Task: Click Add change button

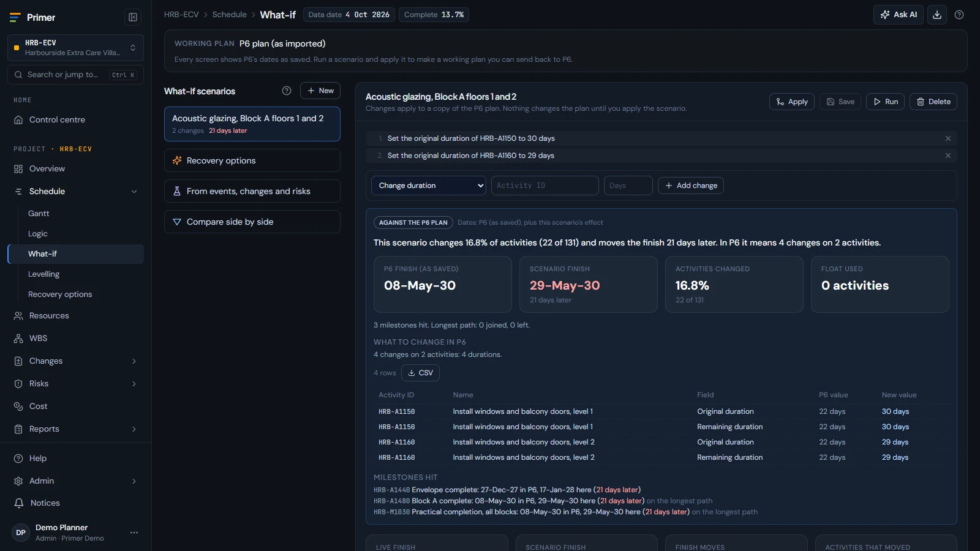Action: click(691, 186)
